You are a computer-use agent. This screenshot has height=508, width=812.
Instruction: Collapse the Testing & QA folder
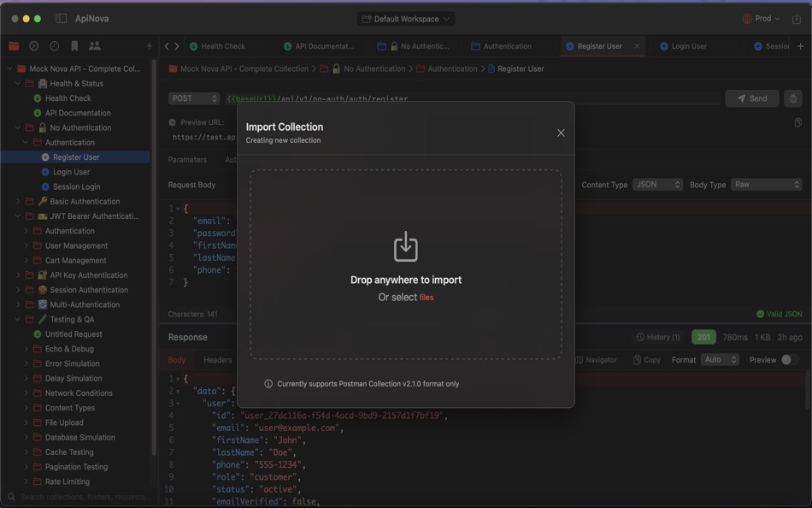pyautogui.click(x=18, y=319)
